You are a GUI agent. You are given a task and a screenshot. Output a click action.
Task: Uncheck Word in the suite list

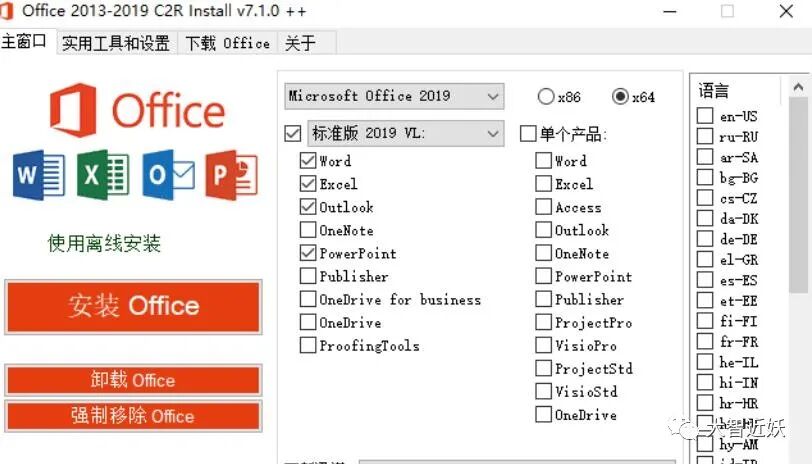[x=308, y=161]
